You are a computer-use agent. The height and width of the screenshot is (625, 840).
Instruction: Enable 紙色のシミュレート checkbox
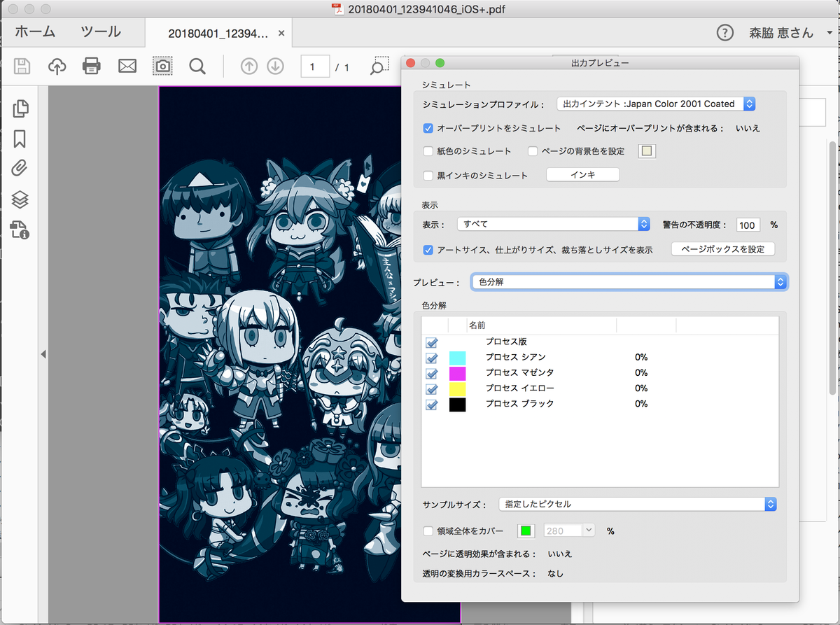pos(428,151)
